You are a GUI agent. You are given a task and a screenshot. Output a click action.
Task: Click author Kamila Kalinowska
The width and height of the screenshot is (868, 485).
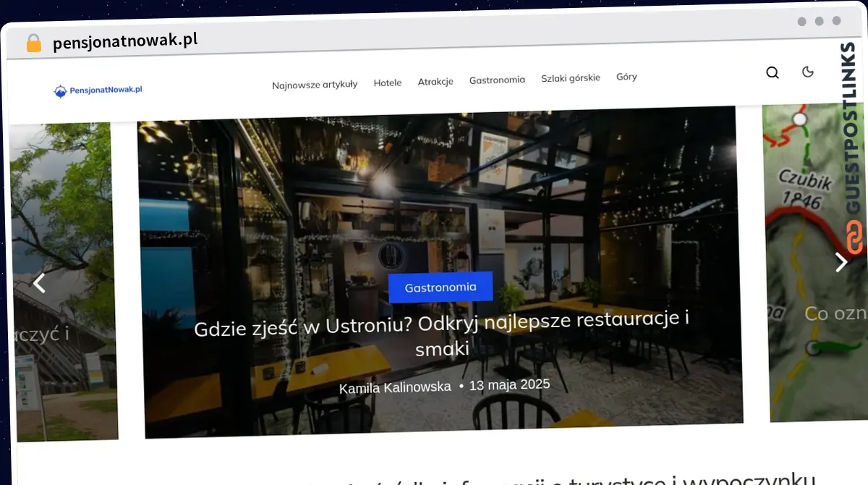click(395, 388)
